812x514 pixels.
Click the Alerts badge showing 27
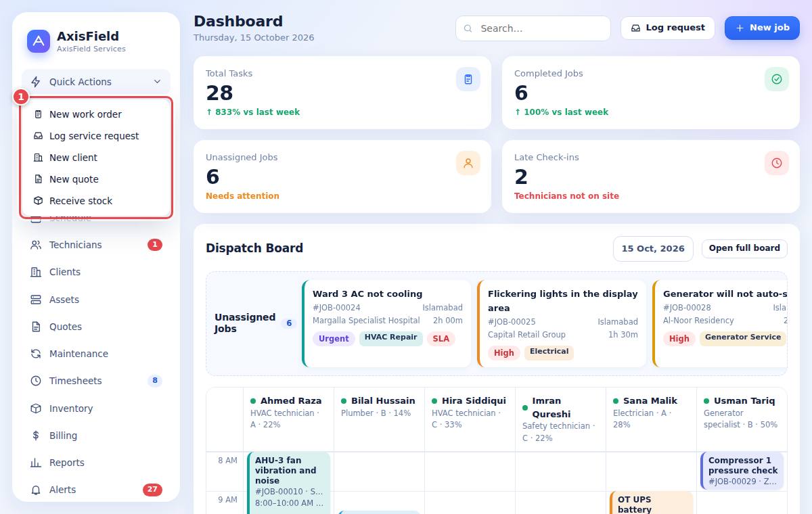click(x=152, y=490)
